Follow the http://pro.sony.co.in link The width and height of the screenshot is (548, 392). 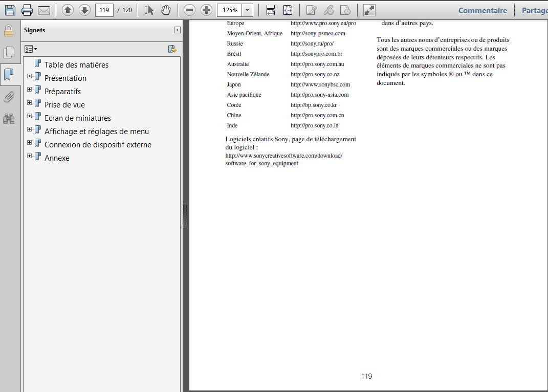[x=315, y=125]
